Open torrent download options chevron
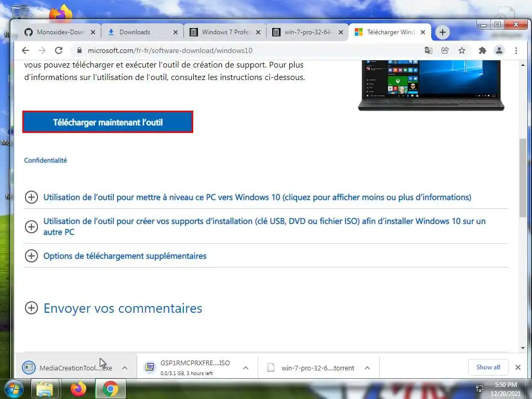Viewport: 532px width, 399px height. (x=367, y=368)
